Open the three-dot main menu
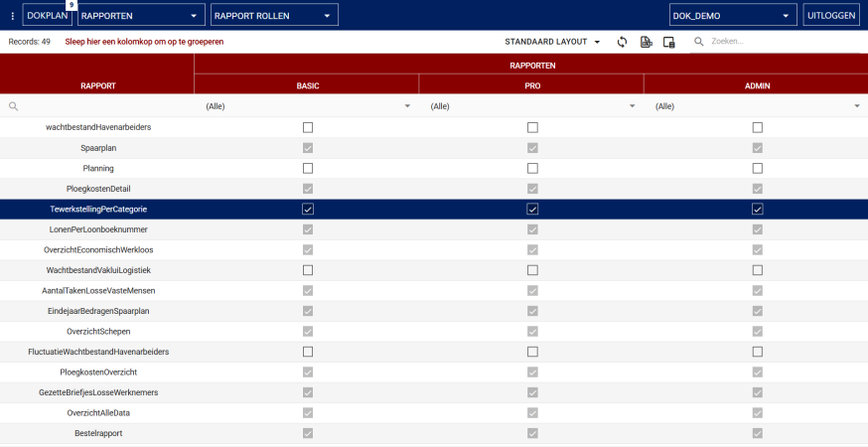 pyautogui.click(x=12, y=16)
